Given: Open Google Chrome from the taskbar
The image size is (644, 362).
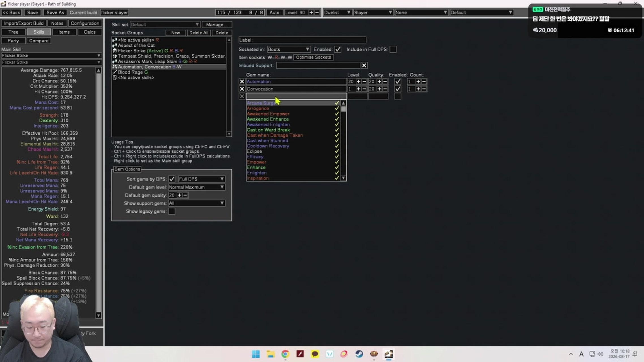Looking at the screenshot, I should pyautogui.click(x=285, y=354).
